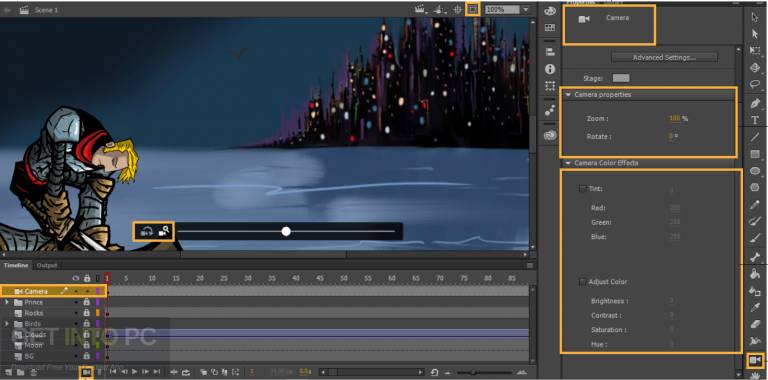
Task: Select the camera zoom control icon on stage
Action: (164, 231)
